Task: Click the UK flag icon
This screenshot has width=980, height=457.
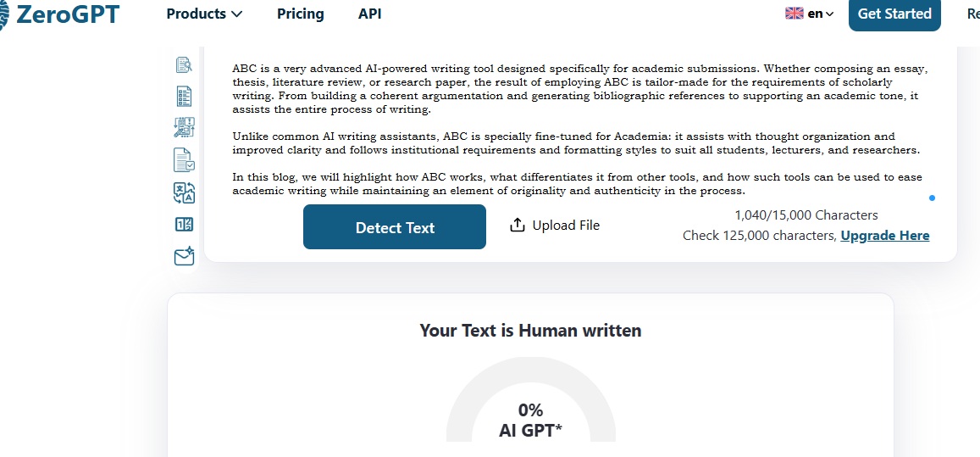Action: [795, 14]
